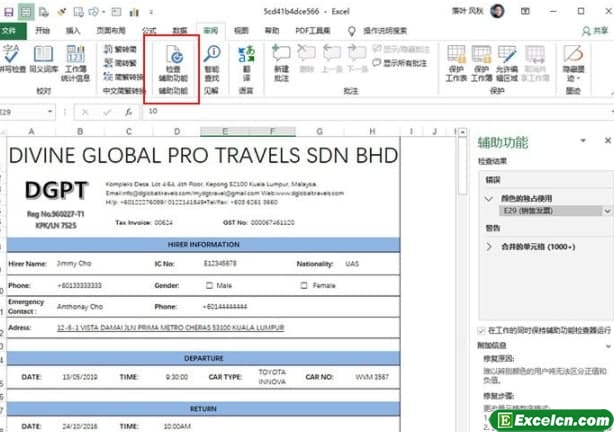Open Simplified-Traditional conversion (简繁转换) options

point(123,76)
